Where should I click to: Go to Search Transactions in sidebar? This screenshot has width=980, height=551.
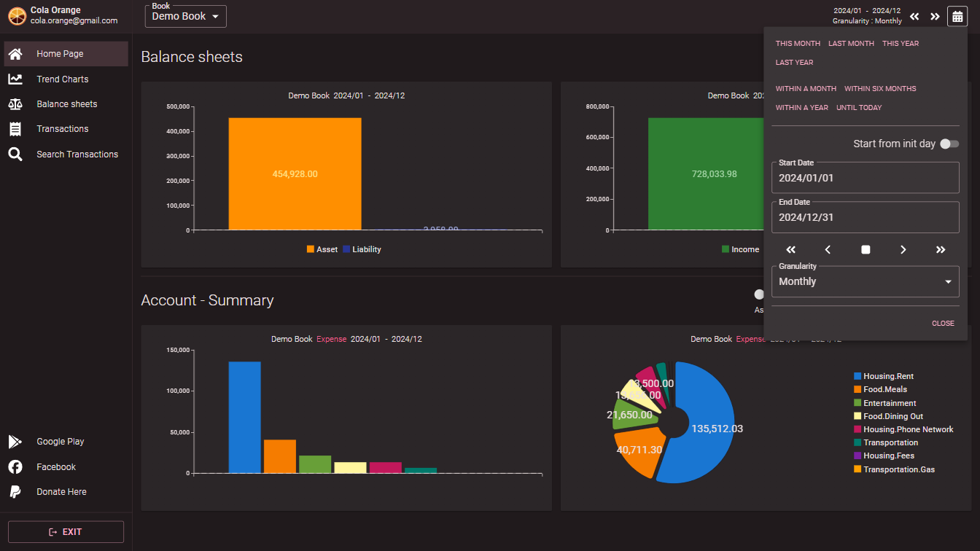click(x=77, y=155)
